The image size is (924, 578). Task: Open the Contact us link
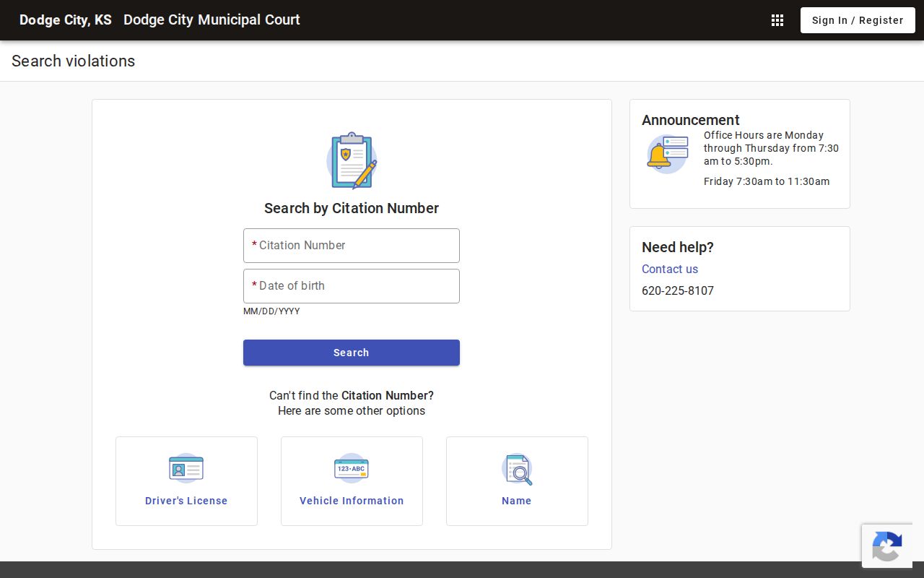670,269
